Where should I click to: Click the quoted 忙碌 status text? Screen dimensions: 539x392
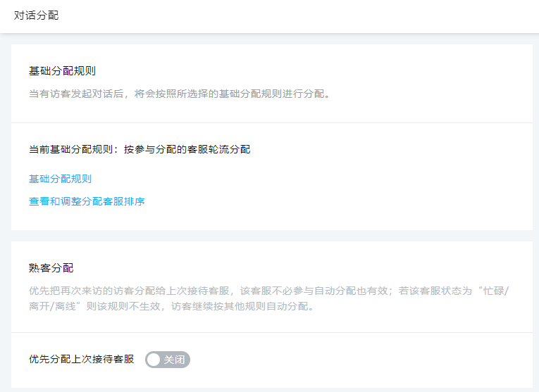click(x=490, y=291)
